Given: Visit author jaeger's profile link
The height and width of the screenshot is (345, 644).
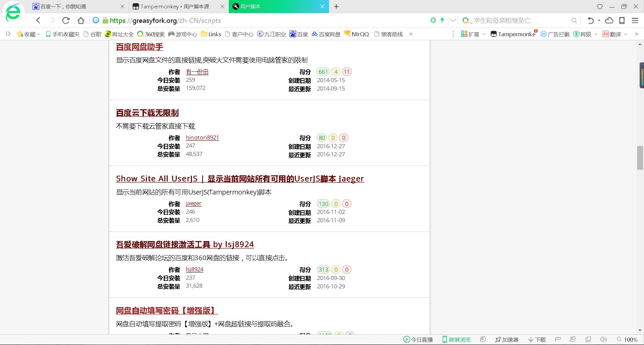Looking at the screenshot, I should 194,203.
